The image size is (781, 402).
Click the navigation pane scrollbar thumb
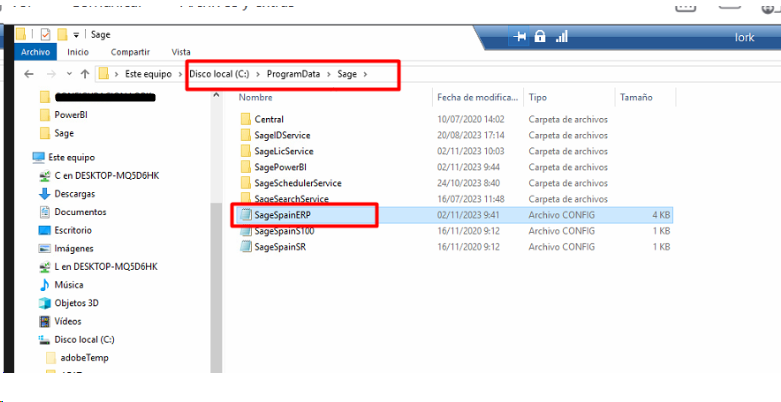[x=216, y=286]
